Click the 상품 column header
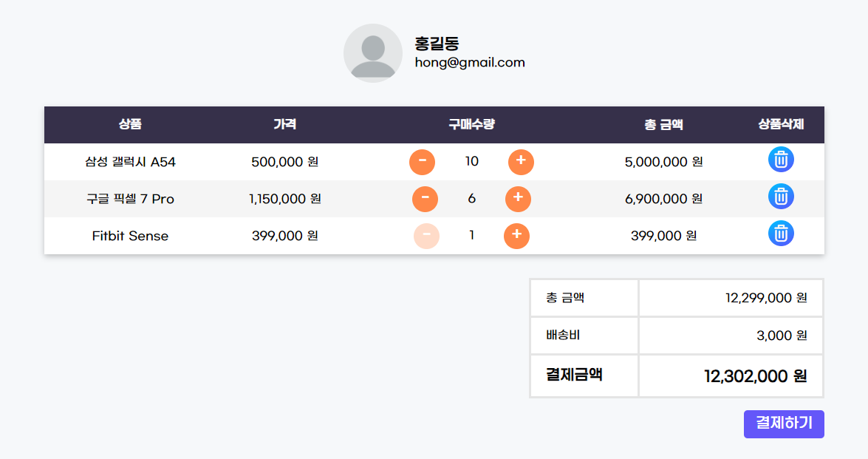 (130, 125)
